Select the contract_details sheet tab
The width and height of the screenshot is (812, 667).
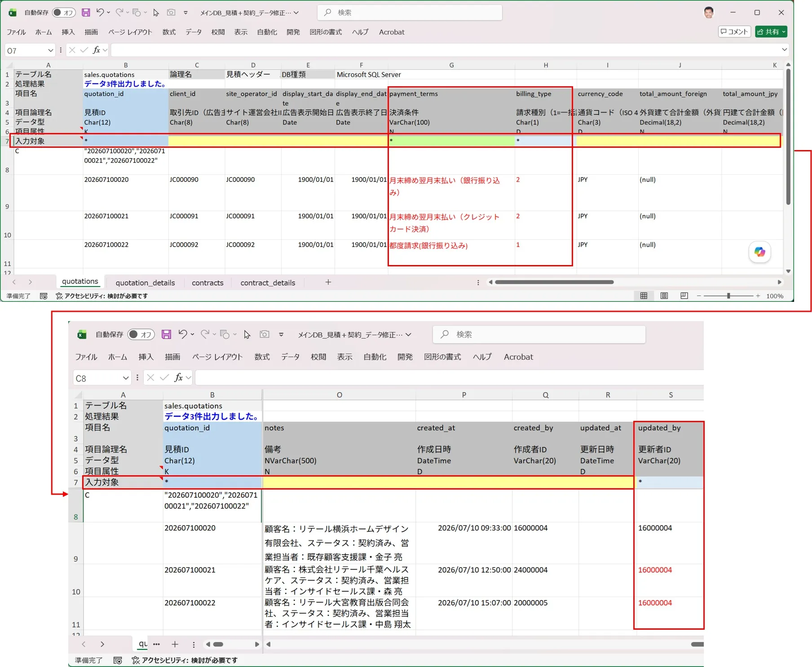pyautogui.click(x=268, y=283)
